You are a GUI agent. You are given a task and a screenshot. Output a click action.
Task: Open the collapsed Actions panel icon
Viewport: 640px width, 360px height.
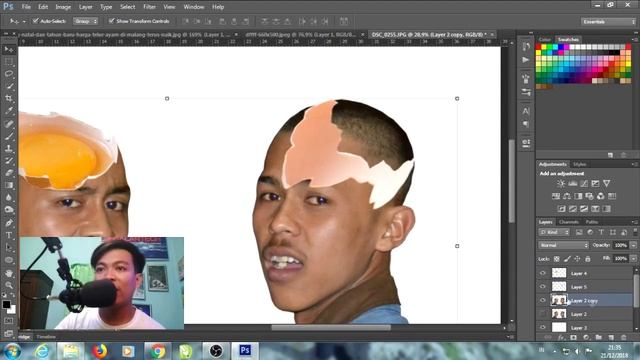coord(526,60)
